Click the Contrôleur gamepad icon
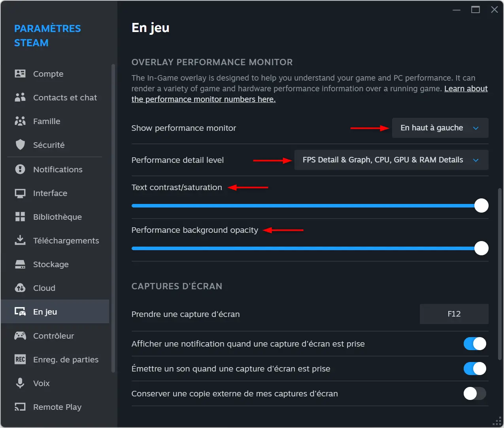This screenshot has height=428, width=504. (20, 336)
